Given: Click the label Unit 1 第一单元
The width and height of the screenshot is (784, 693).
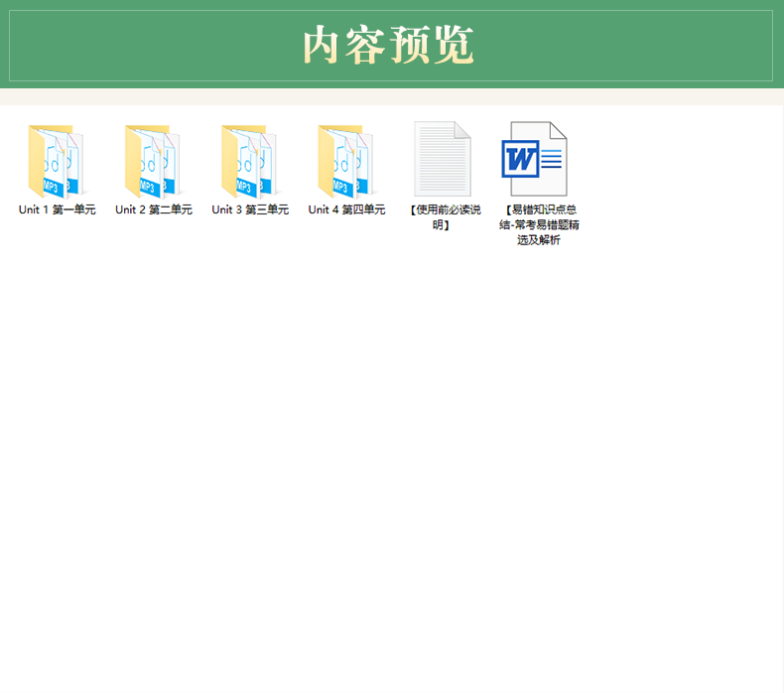Looking at the screenshot, I should [x=57, y=209].
